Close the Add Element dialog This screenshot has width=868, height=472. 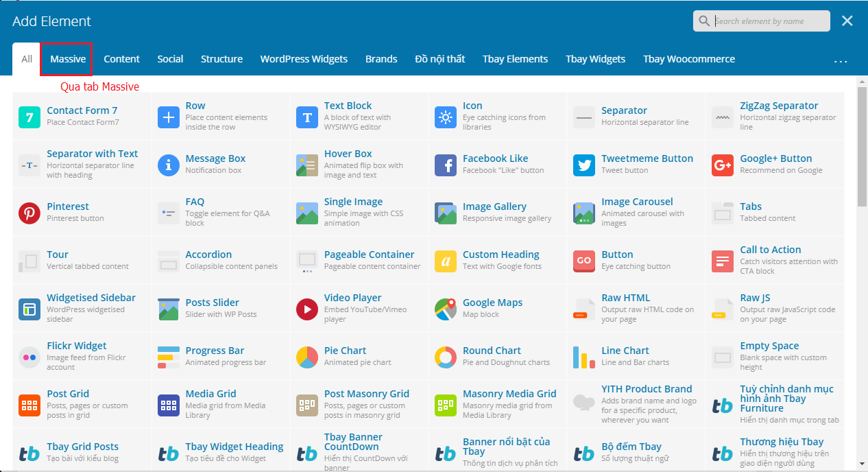[847, 21]
